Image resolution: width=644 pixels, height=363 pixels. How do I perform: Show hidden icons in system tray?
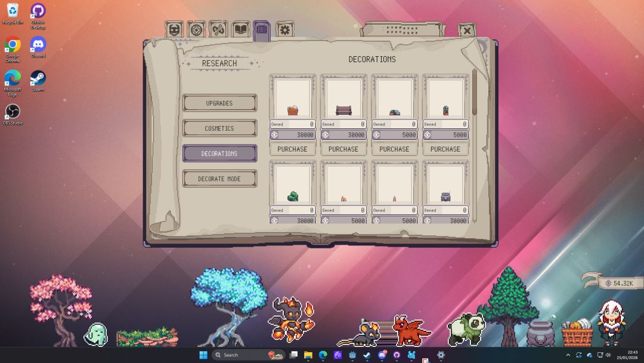(x=568, y=355)
